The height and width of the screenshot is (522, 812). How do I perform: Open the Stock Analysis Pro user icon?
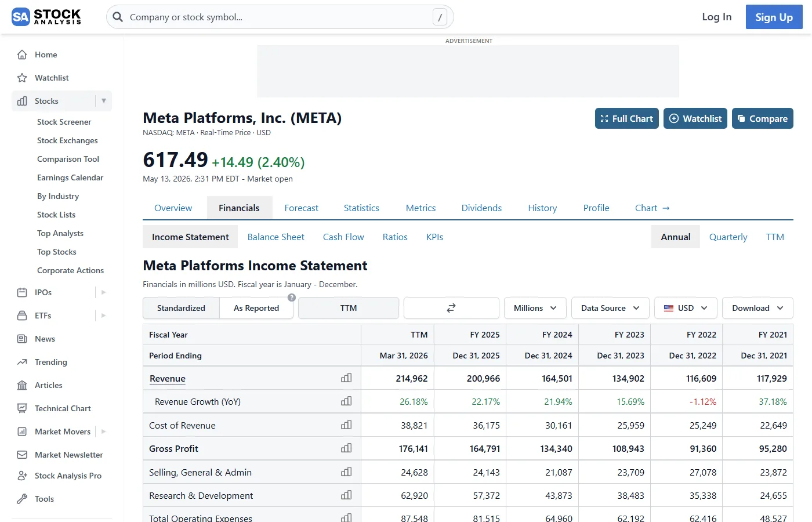pyautogui.click(x=22, y=476)
